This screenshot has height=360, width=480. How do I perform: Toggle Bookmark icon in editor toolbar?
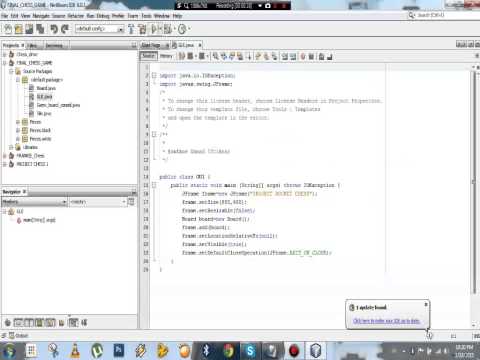pos(274,56)
